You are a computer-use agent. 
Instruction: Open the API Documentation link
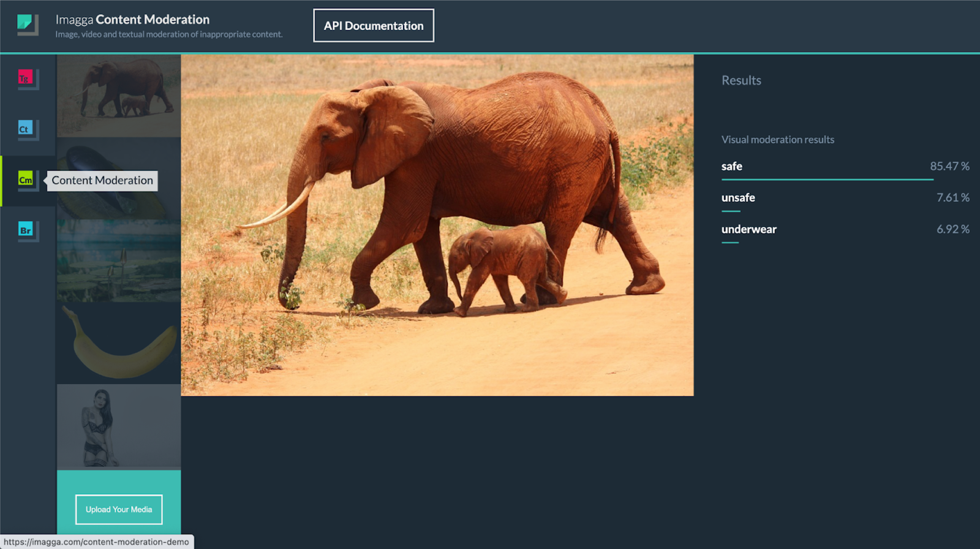pyautogui.click(x=374, y=26)
